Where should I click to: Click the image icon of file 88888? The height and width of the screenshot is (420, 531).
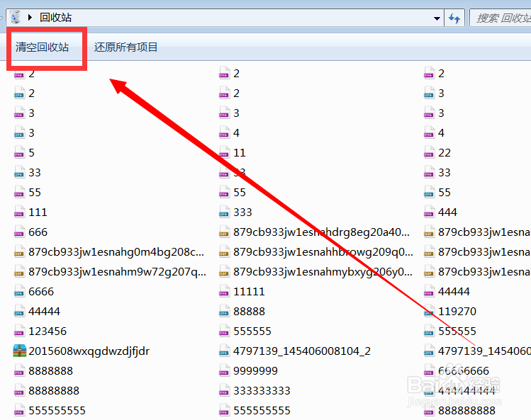click(224, 312)
